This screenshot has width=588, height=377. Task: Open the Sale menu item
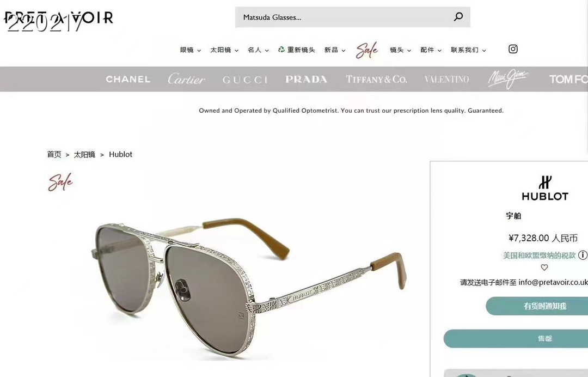(x=367, y=50)
